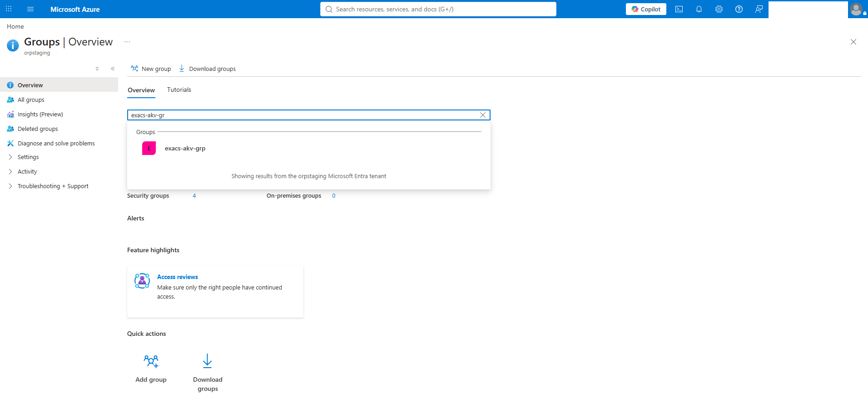Close the Groups blade
The height and width of the screenshot is (419, 868).
click(x=853, y=42)
